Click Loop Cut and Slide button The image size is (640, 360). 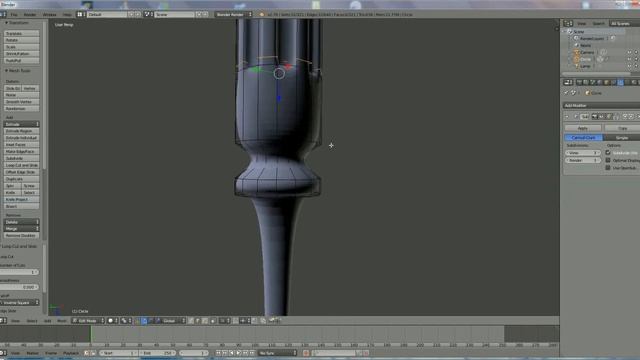pos(21,165)
